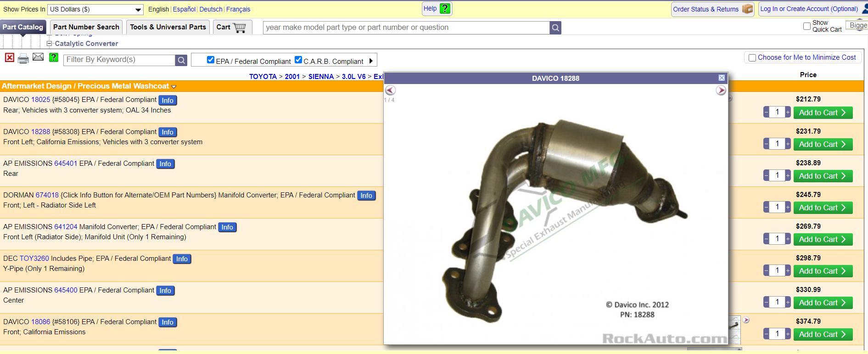This screenshot has width=868, height=354.
Task: Close the DAVICO 18288 image popup
Action: click(722, 78)
